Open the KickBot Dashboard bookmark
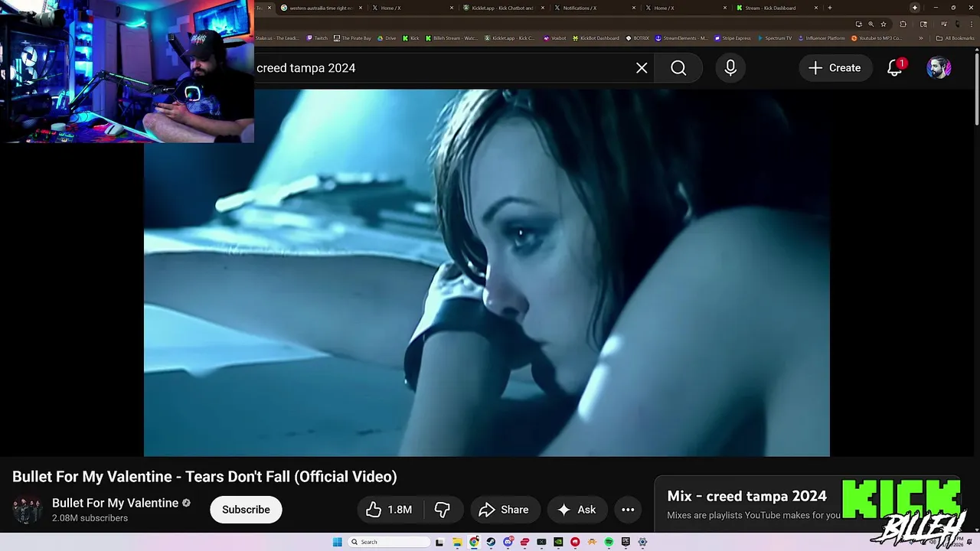980x551 pixels. (595, 38)
